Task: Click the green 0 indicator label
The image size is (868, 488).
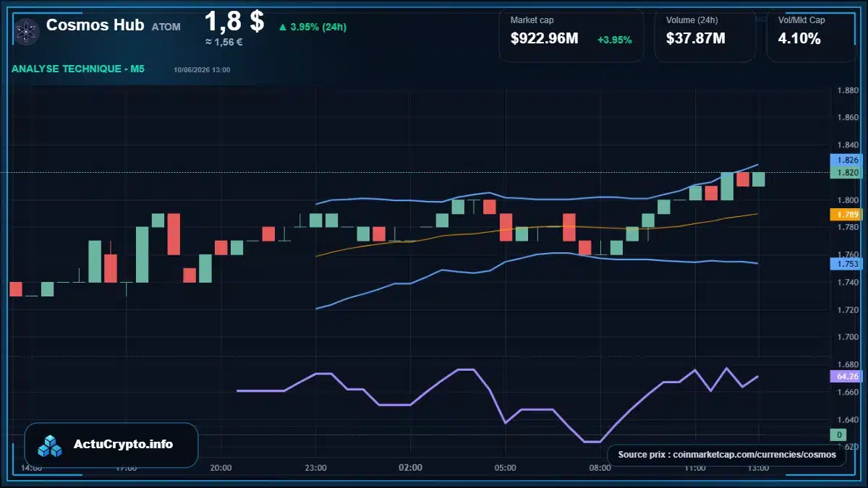Action: 838,435
